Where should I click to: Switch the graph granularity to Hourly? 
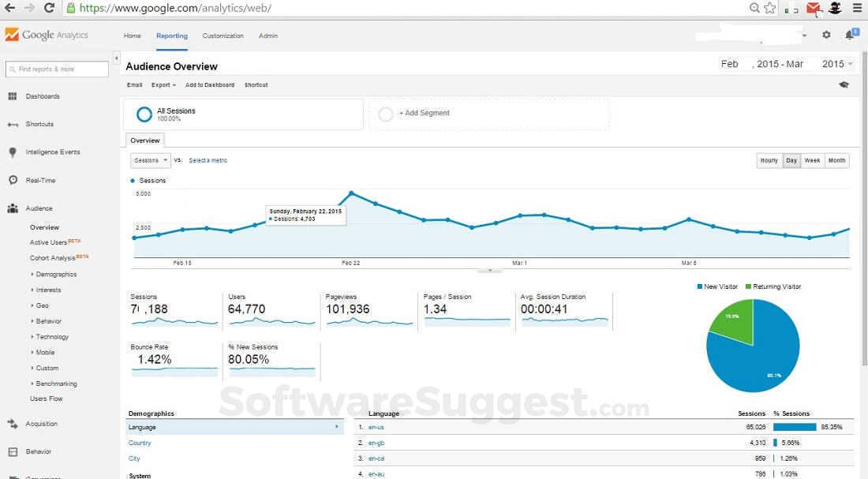pyautogui.click(x=769, y=160)
